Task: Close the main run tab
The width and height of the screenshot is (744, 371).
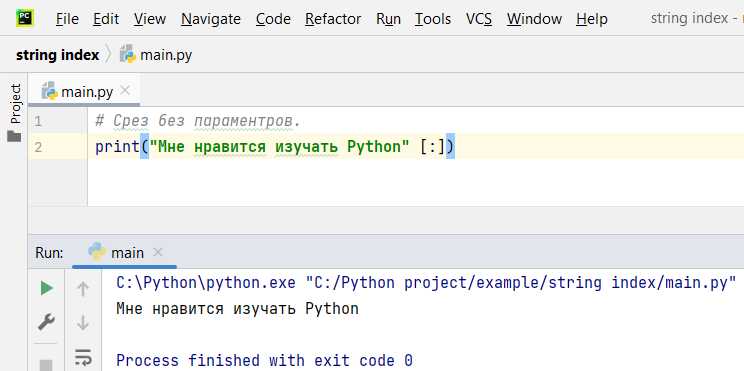Action: tap(158, 252)
